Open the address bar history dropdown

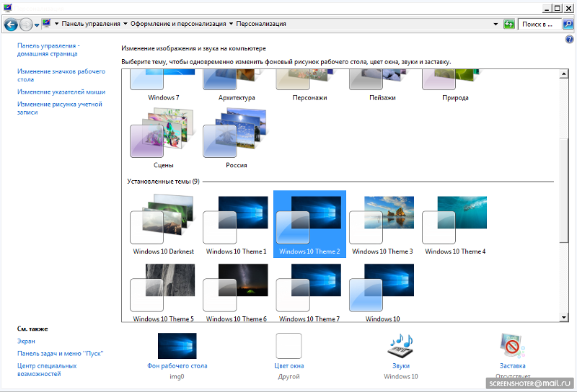click(495, 24)
